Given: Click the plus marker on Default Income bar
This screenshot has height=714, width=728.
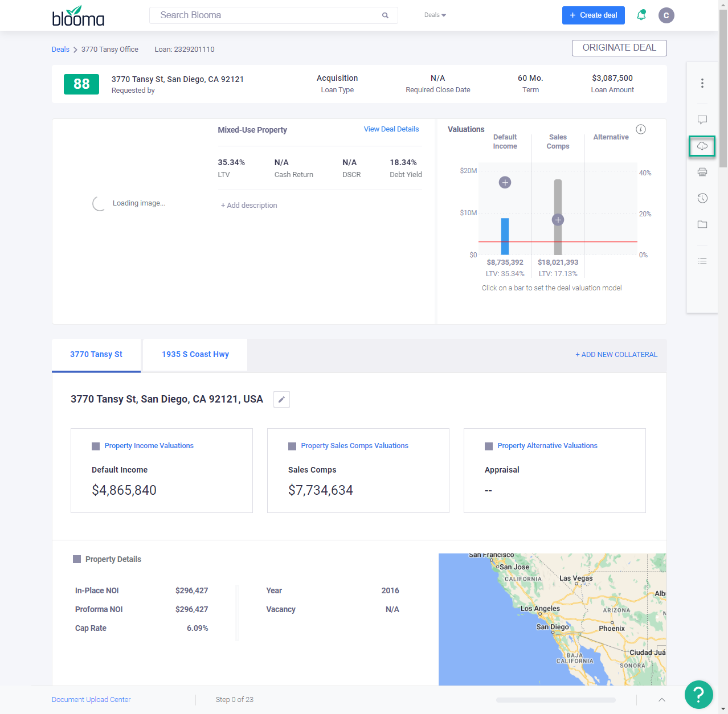Looking at the screenshot, I should [x=505, y=182].
